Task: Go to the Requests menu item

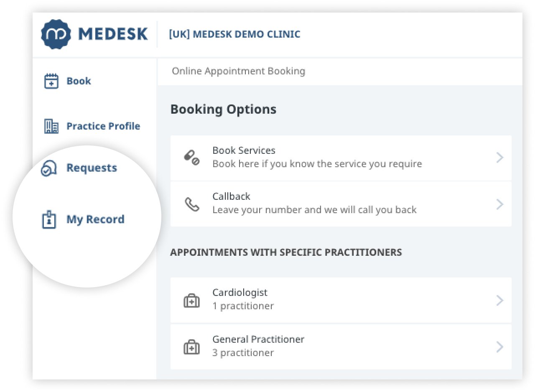Action: pos(92,168)
